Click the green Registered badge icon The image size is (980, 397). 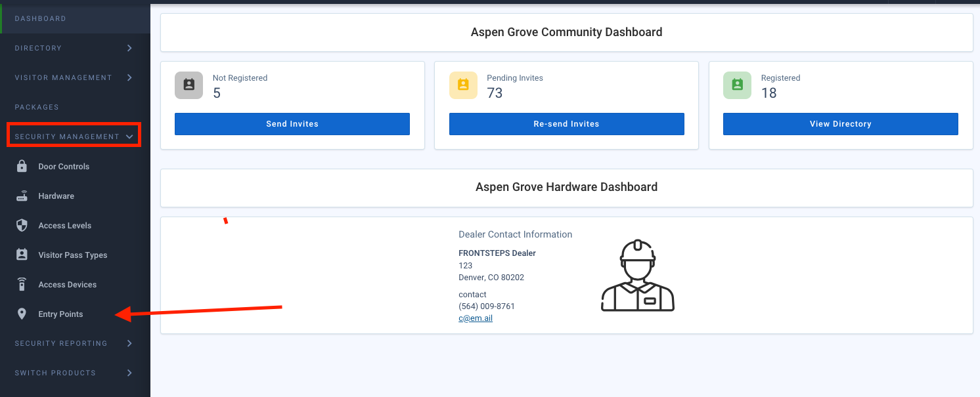tap(737, 85)
